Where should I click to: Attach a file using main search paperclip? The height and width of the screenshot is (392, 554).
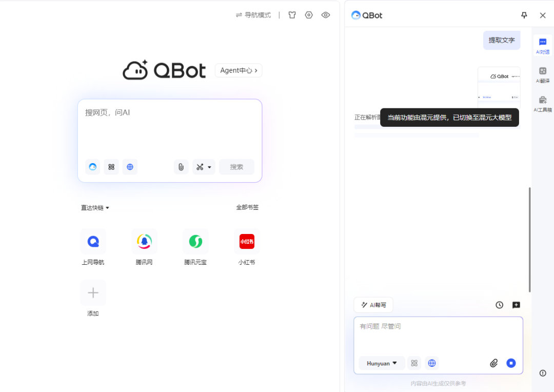(181, 167)
